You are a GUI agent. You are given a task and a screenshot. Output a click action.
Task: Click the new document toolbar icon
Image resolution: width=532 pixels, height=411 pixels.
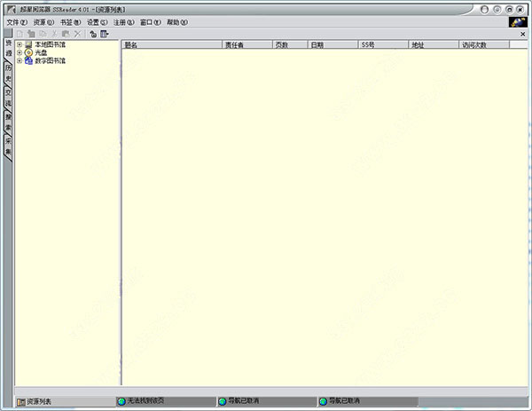20,34
